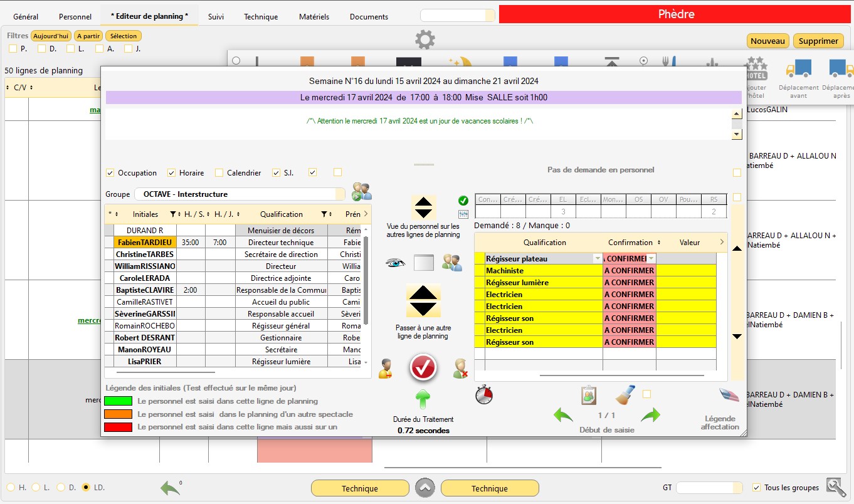Enable the Calendrier checkbox

click(219, 173)
